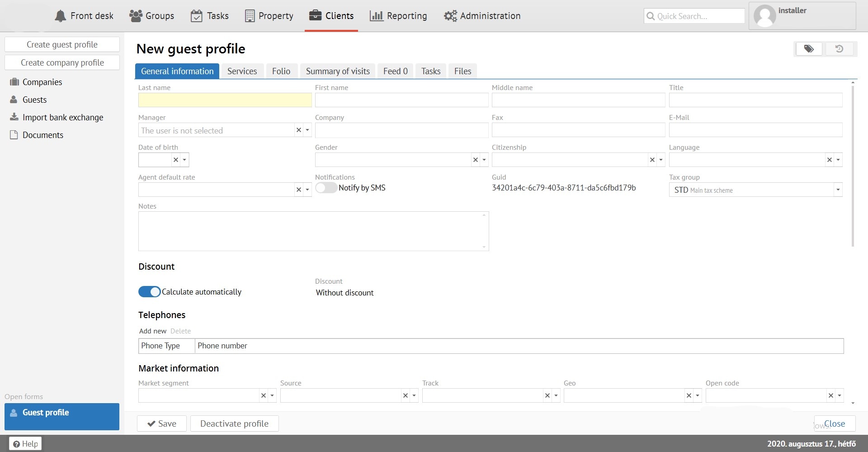Clear the Manager field with X icon
The width and height of the screenshot is (868, 452).
pyautogui.click(x=298, y=130)
